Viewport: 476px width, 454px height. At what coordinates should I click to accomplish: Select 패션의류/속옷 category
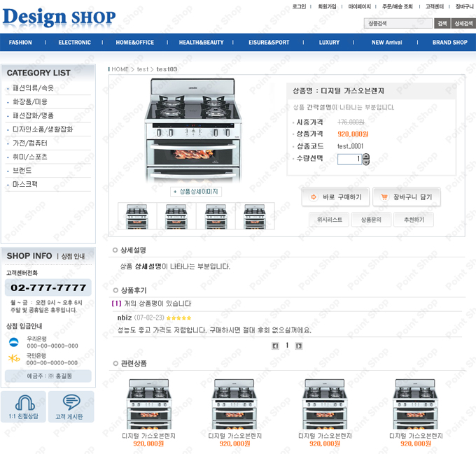(x=33, y=88)
